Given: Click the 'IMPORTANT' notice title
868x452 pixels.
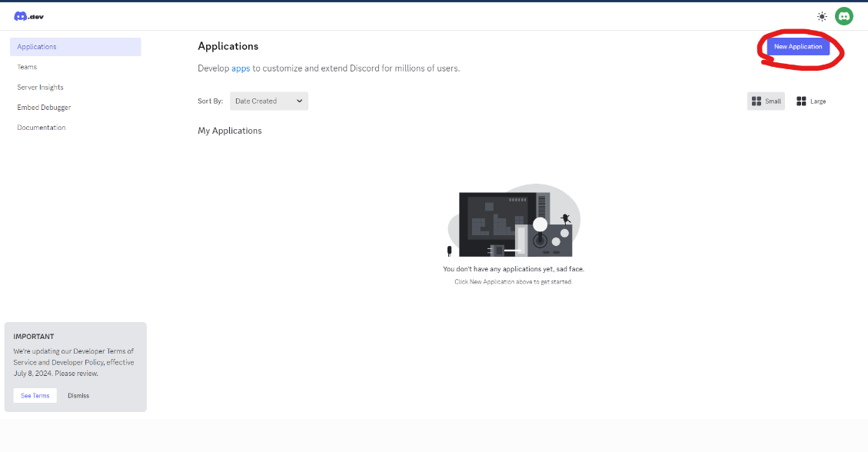Looking at the screenshot, I should coord(34,337).
